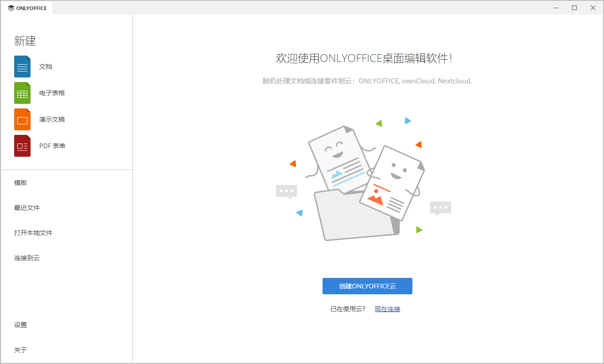Click the 创建ONLYOFFICE云 button
604x364 pixels.
coord(367,286)
